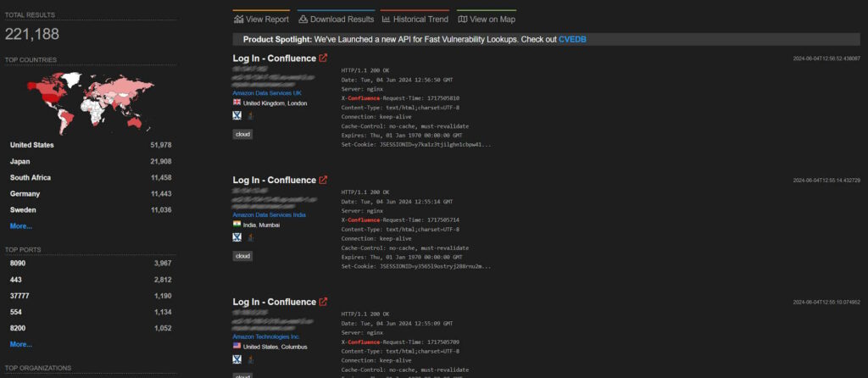Image resolution: width=868 pixels, height=378 pixels.
Task: Filter results by port 443
Action: tap(16, 280)
